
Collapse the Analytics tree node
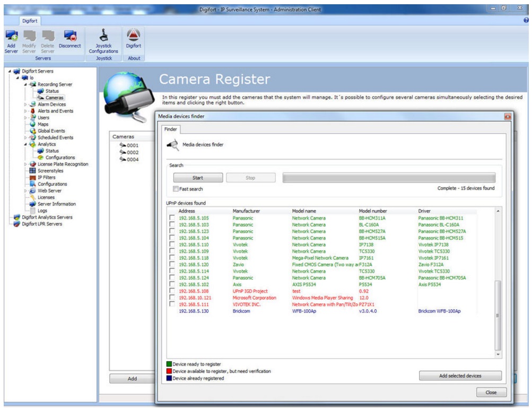25,144
